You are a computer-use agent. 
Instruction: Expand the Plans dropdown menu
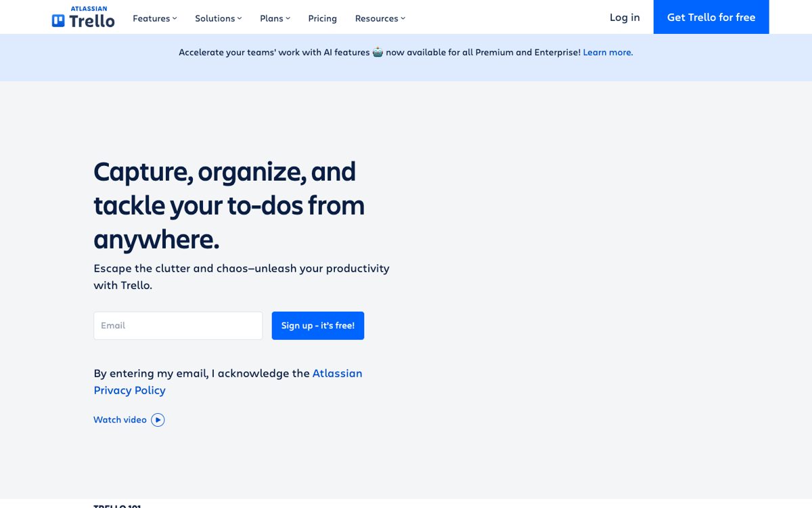[x=275, y=18]
